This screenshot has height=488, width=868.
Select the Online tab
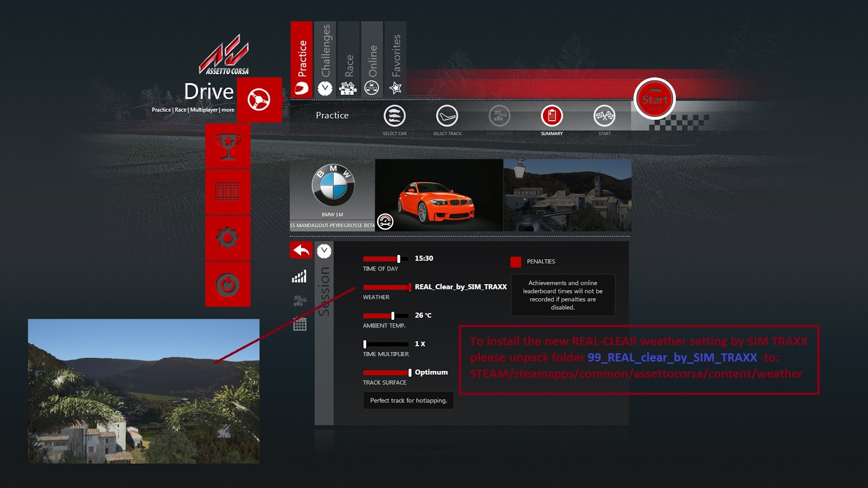[372, 60]
